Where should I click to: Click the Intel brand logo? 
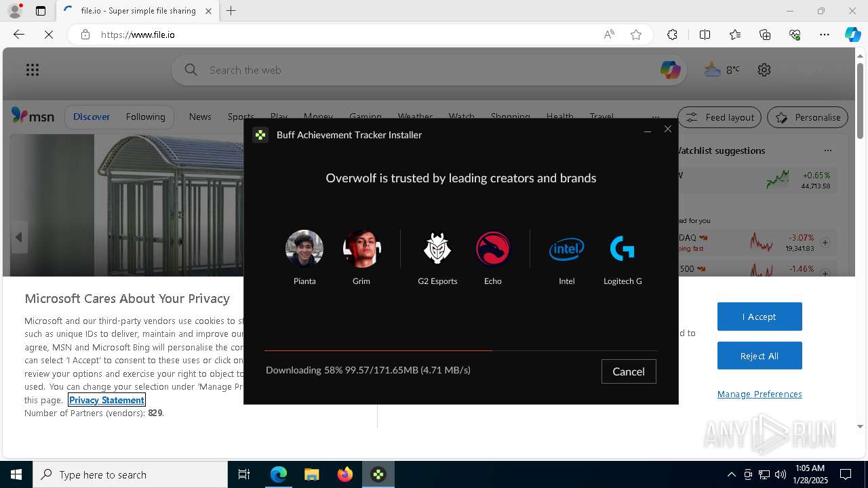(566, 249)
